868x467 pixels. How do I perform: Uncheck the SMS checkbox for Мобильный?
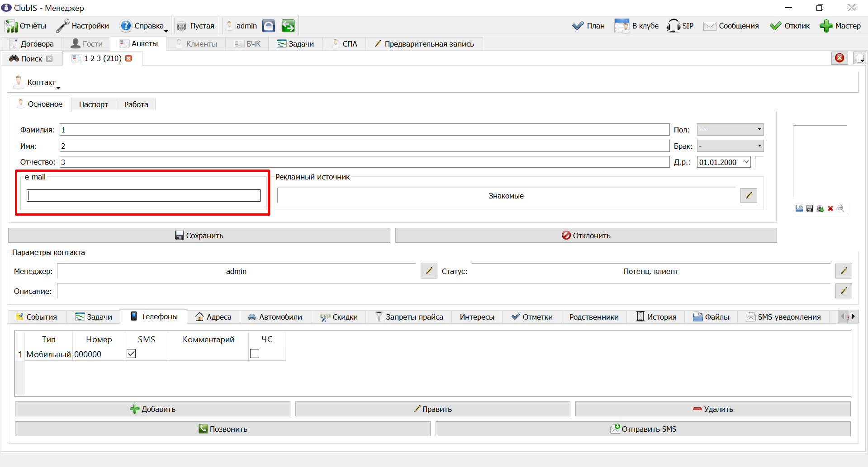[131, 354]
